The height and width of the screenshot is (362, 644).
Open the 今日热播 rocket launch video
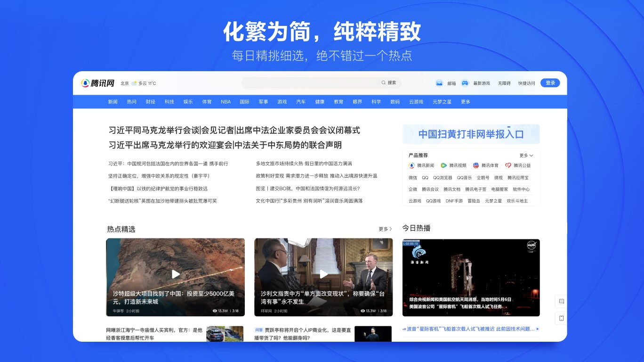tap(471, 278)
